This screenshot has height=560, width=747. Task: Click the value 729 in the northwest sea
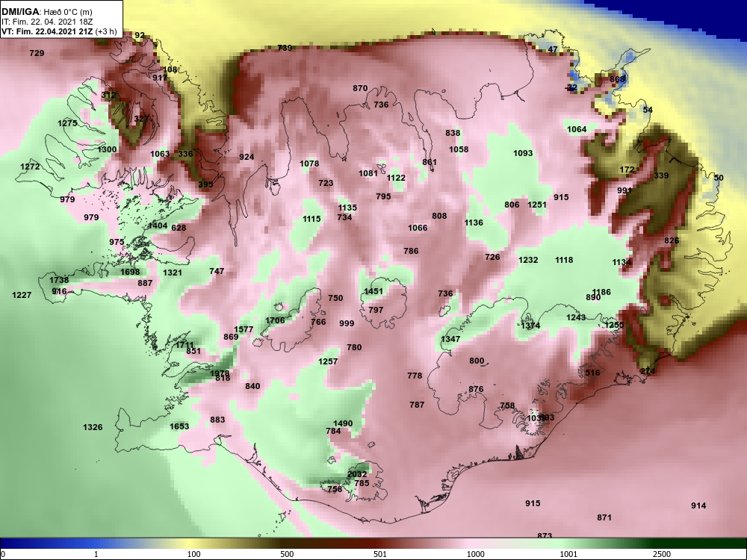pyautogui.click(x=37, y=53)
